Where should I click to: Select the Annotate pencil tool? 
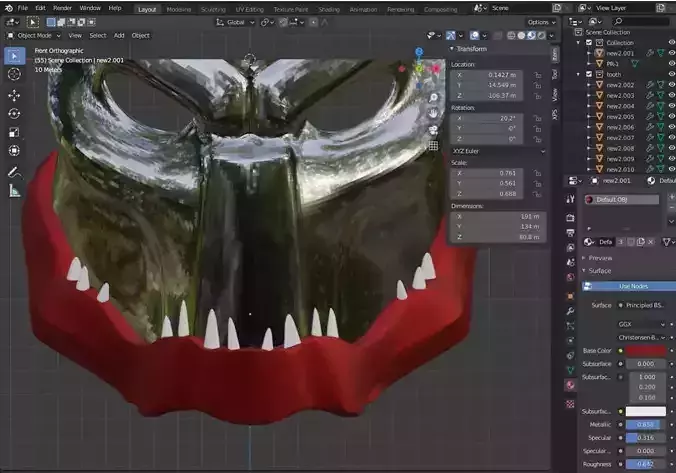[x=14, y=172]
